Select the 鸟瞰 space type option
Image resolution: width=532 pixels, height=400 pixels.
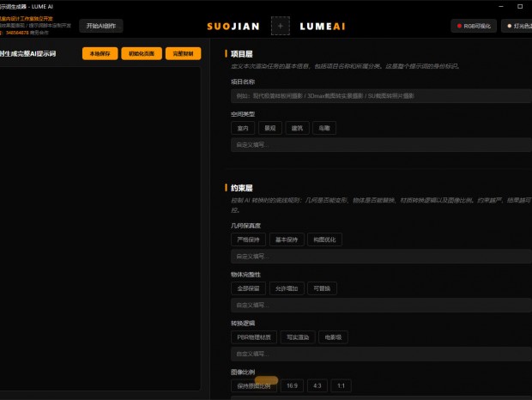point(324,128)
